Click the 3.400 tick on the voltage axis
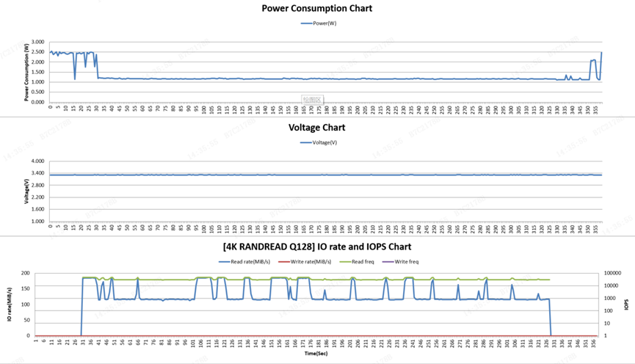 coord(37,173)
